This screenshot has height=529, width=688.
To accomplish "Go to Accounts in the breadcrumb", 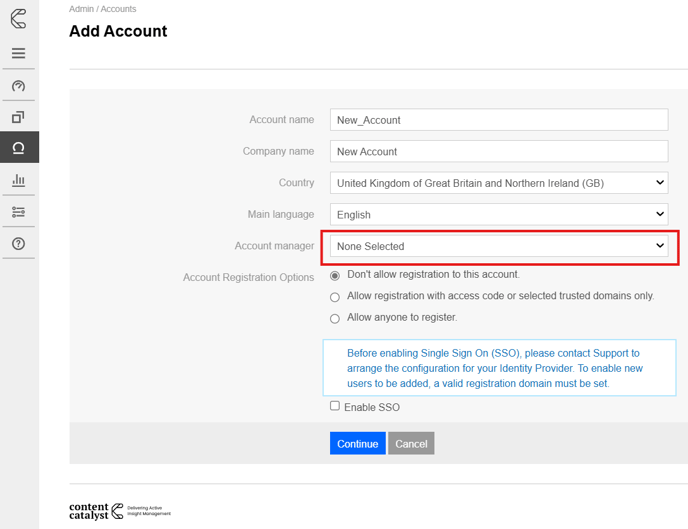I will pos(118,9).
